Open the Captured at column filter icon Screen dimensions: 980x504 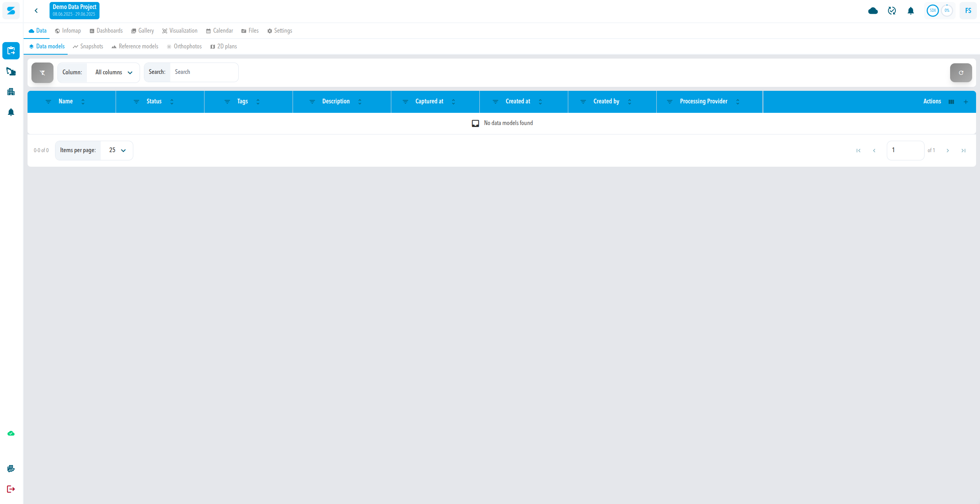[405, 102]
